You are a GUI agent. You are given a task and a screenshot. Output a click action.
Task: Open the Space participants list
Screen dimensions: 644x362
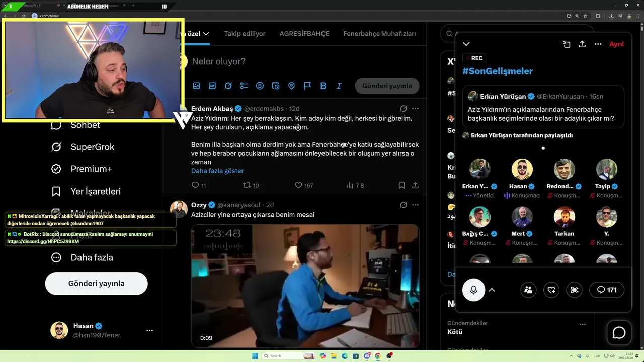pyautogui.click(x=528, y=290)
